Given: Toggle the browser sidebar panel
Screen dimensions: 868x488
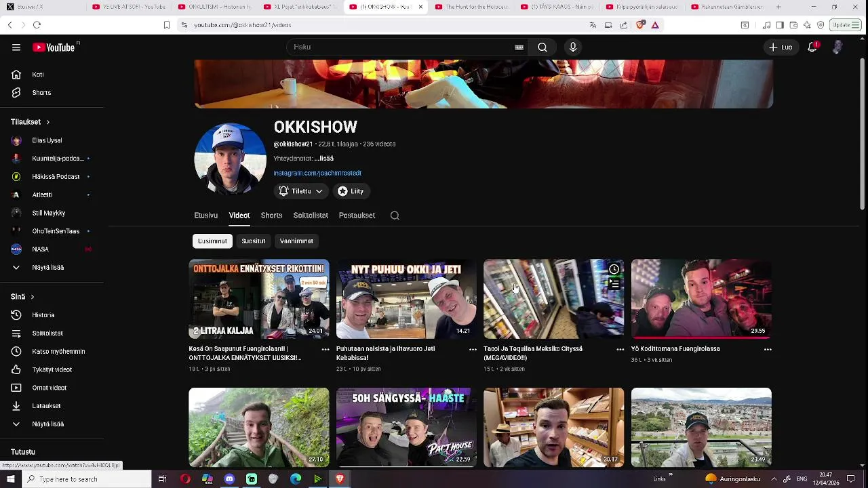Looking at the screenshot, I should (x=780, y=25).
